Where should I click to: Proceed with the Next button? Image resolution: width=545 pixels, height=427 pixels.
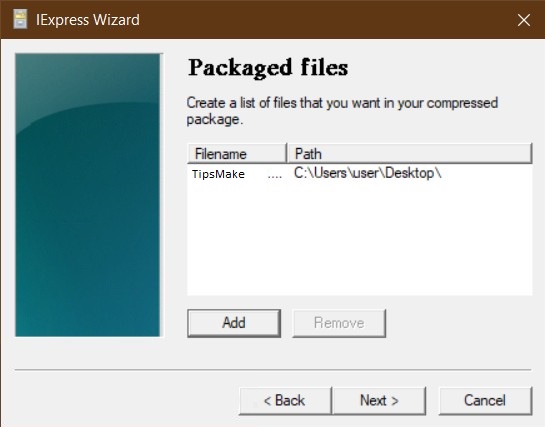coord(379,401)
